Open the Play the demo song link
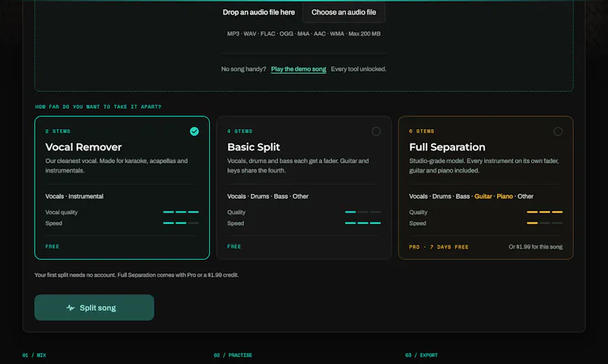608x364 pixels. click(x=298, y=69)
